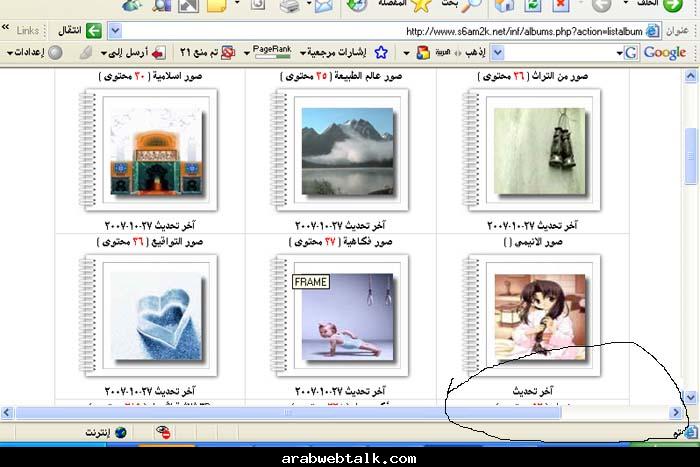
Task: Stop page loading with red X icon
Action: 561,5
